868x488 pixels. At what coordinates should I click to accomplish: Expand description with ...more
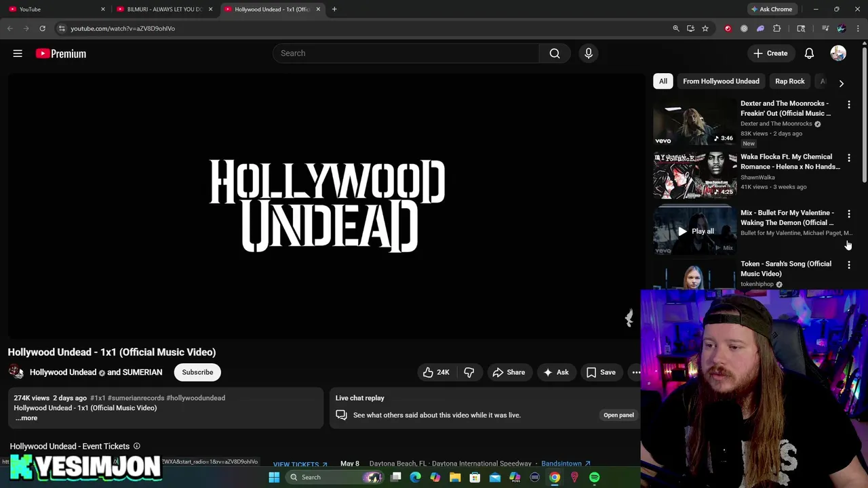coord(26,418)
